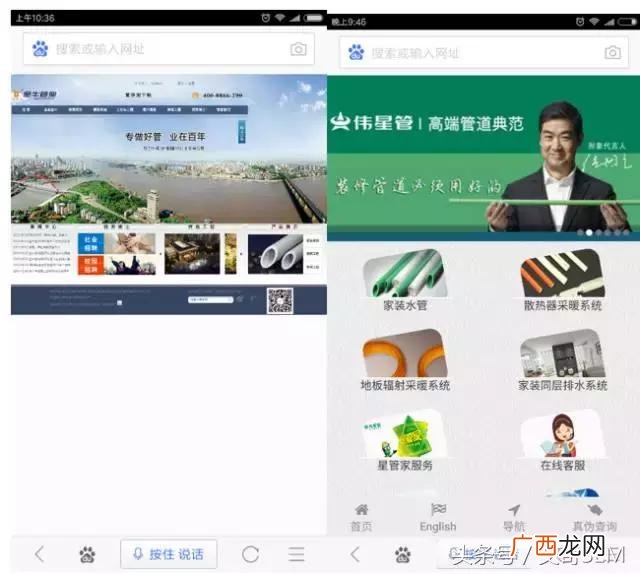640x574 pixels.
Task: Open 地板辐射采暖系统 category
Action: pos(405,360)
